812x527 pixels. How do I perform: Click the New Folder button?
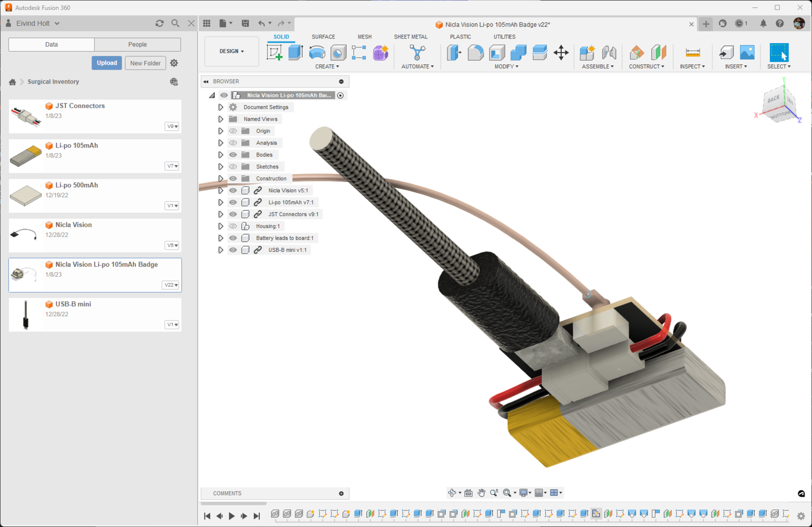pyautogui.click(x=145, y=63)
